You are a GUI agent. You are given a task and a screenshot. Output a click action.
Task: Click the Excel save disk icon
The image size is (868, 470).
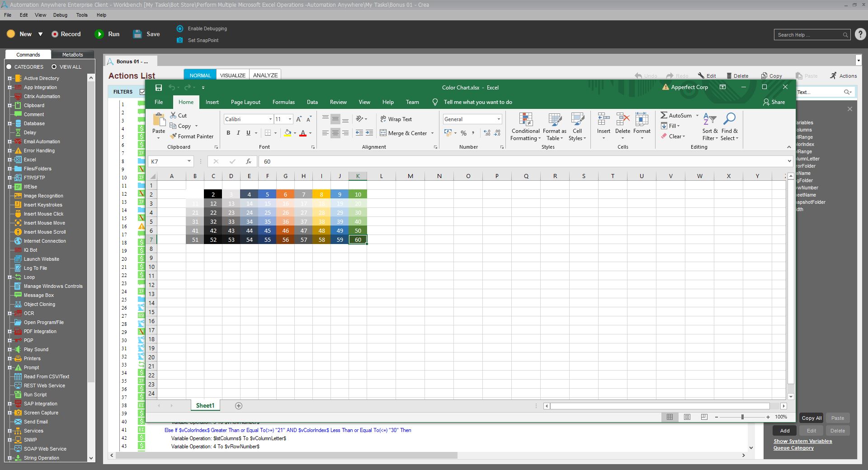[159, 88]
